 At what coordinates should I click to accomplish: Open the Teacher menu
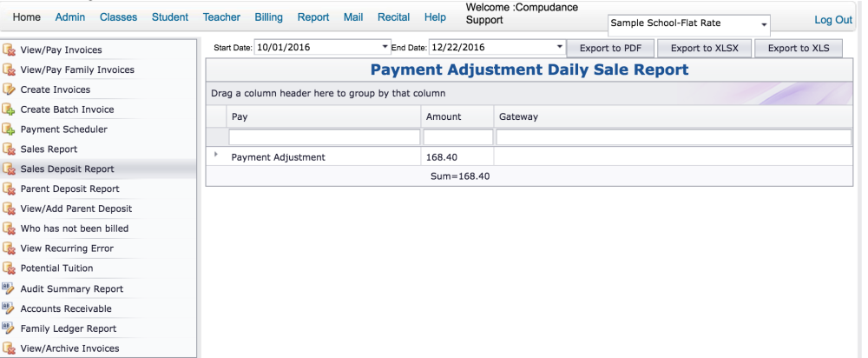[221, 17]
